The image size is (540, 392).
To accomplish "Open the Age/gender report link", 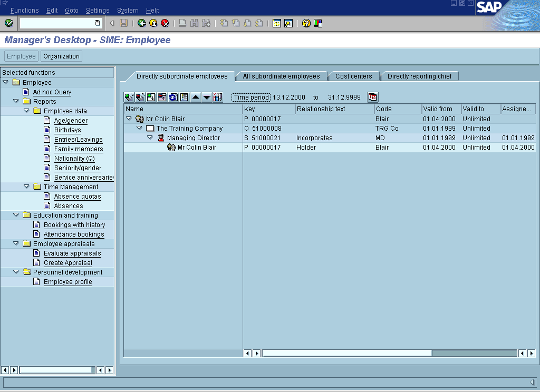I will click(71, 121).
